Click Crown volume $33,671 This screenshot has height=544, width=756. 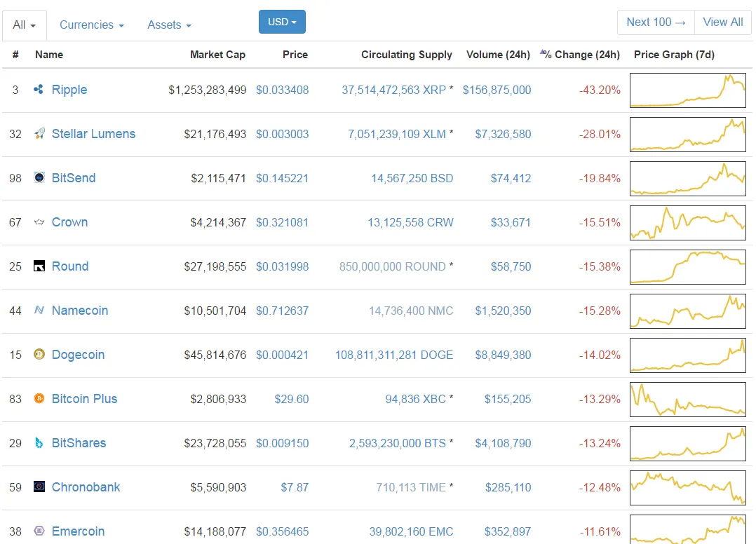pyautogui.click(x=511, y=223)
